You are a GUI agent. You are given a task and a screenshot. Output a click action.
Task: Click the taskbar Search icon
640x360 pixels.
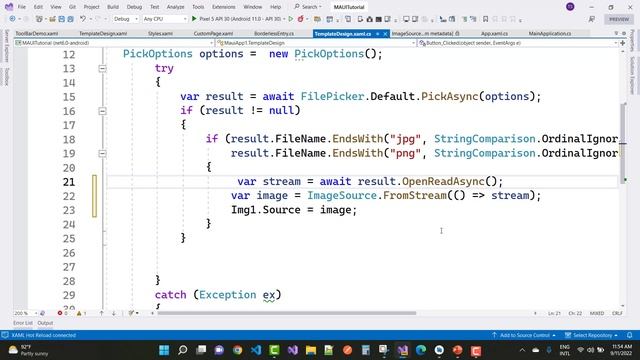pyautogui.click(x=182, y=350)
